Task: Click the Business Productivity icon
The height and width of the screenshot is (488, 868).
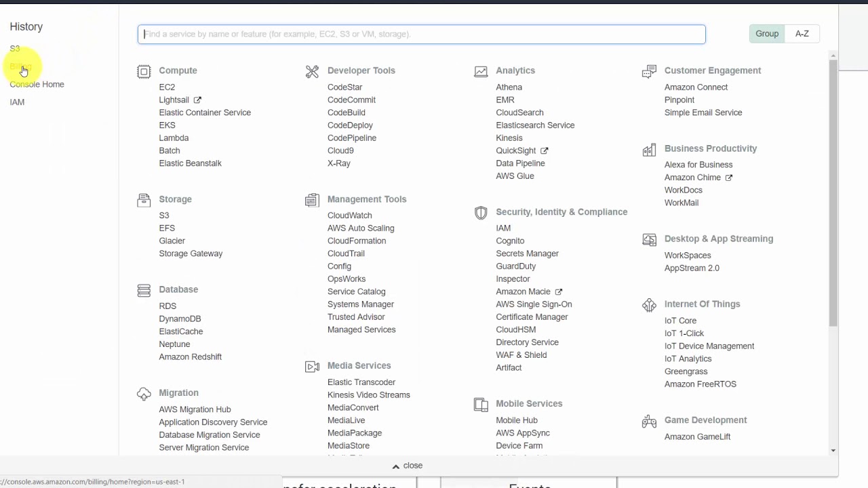Action: [649, 149]
